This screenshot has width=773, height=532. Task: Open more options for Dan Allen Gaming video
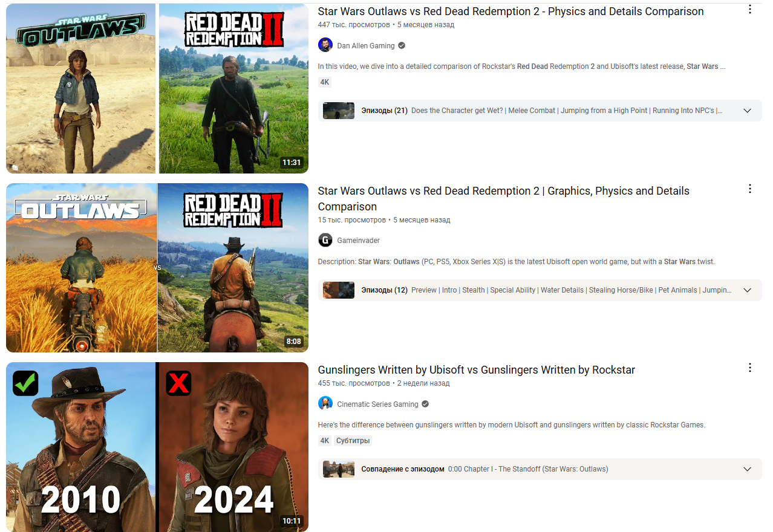[x=750, y=10]
